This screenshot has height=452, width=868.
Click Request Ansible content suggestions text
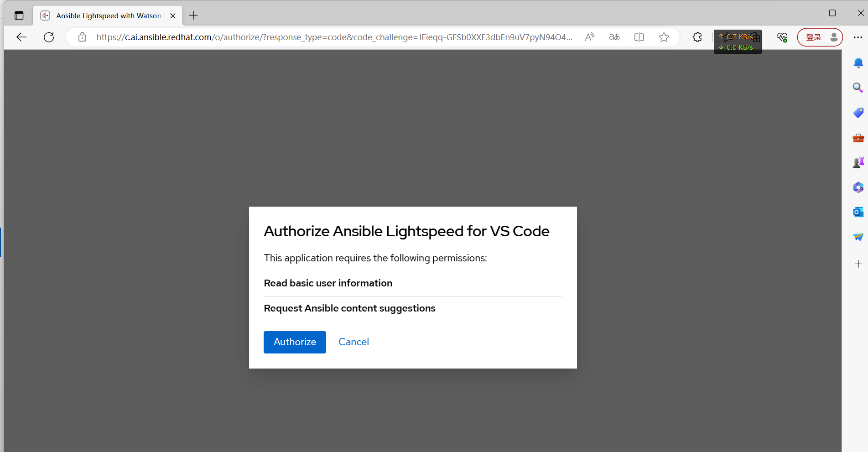[x=349, y=308]
